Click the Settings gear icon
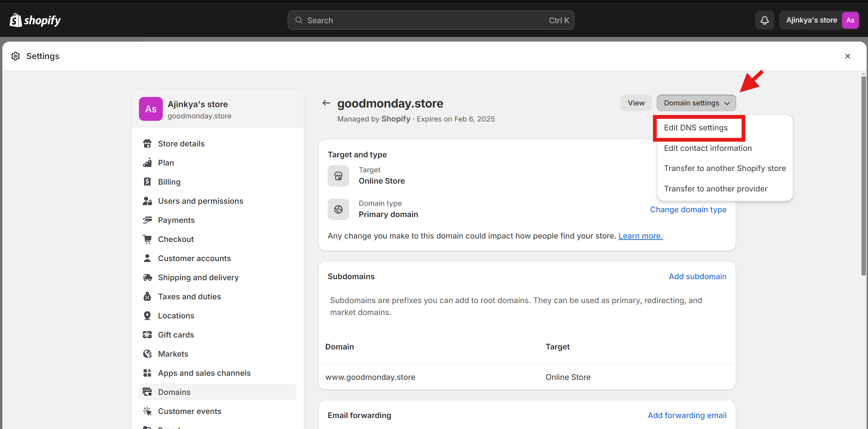This screenshot has width=868, height=429. [16, 56]
